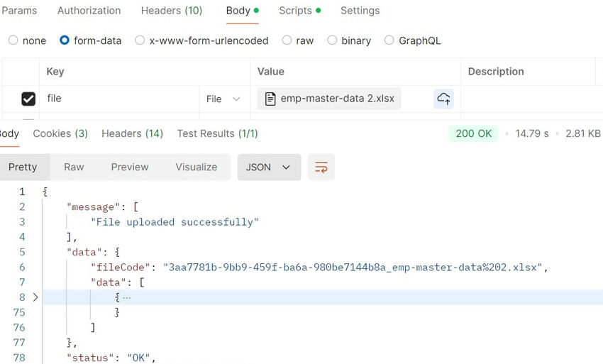Pick the GraphQL body type
Screen dimensions: 603x364
[x=389, y=40]
